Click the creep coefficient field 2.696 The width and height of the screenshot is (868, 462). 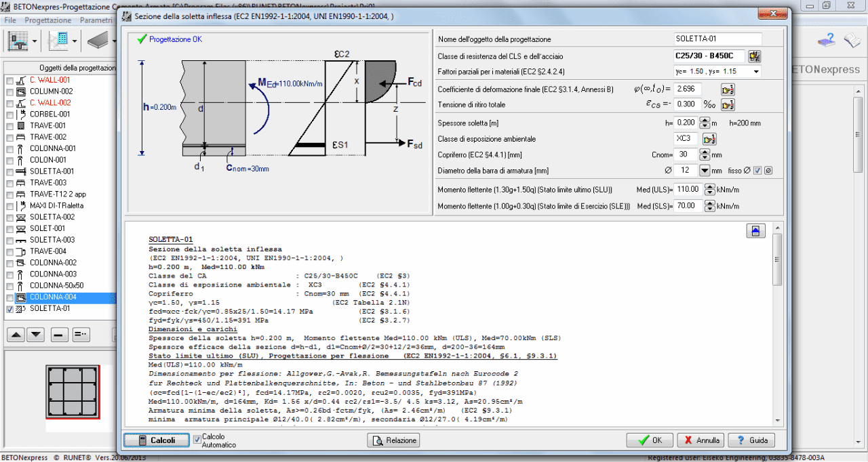[688, 89]
